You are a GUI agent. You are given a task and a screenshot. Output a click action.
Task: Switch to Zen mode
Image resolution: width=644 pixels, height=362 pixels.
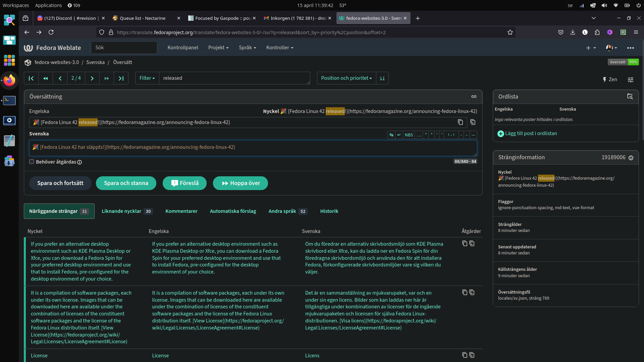click(610, 79)
